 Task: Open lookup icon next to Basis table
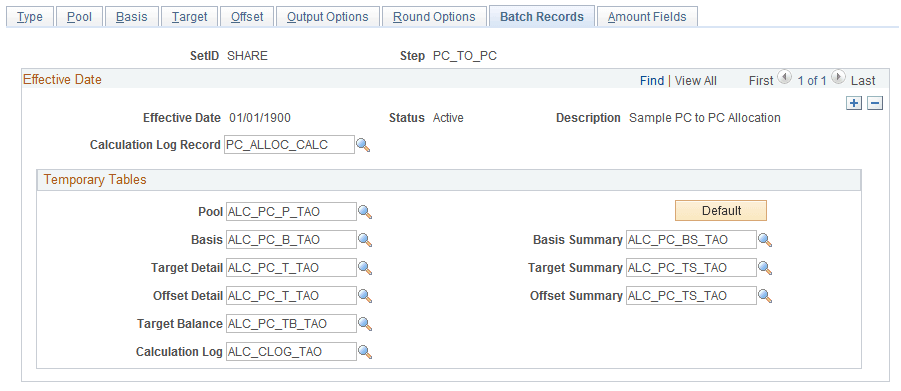click(365, 240)
